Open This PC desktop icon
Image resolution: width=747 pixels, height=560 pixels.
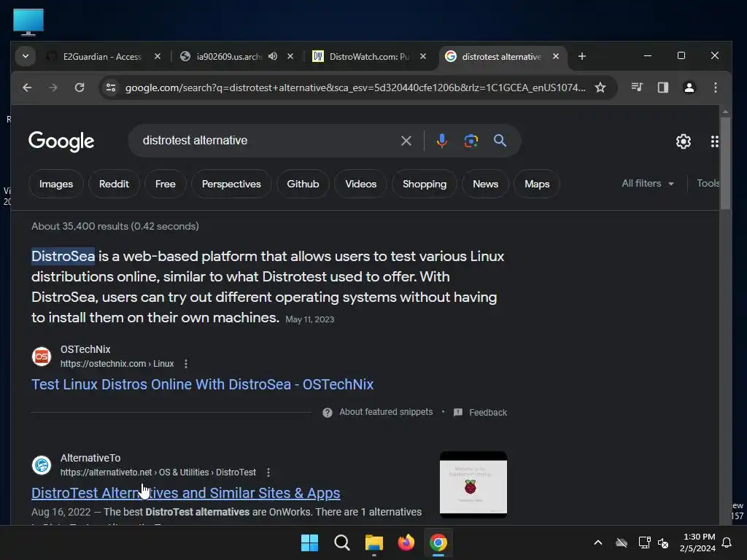pos(28,22)
